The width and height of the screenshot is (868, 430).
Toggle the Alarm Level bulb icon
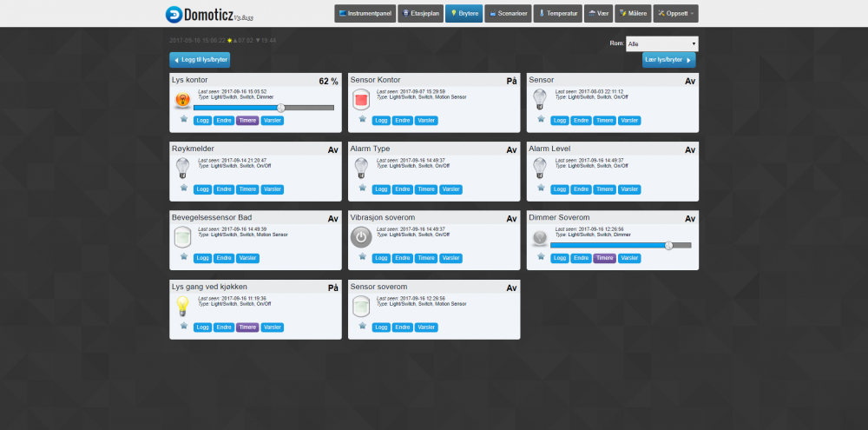point(540,167)
